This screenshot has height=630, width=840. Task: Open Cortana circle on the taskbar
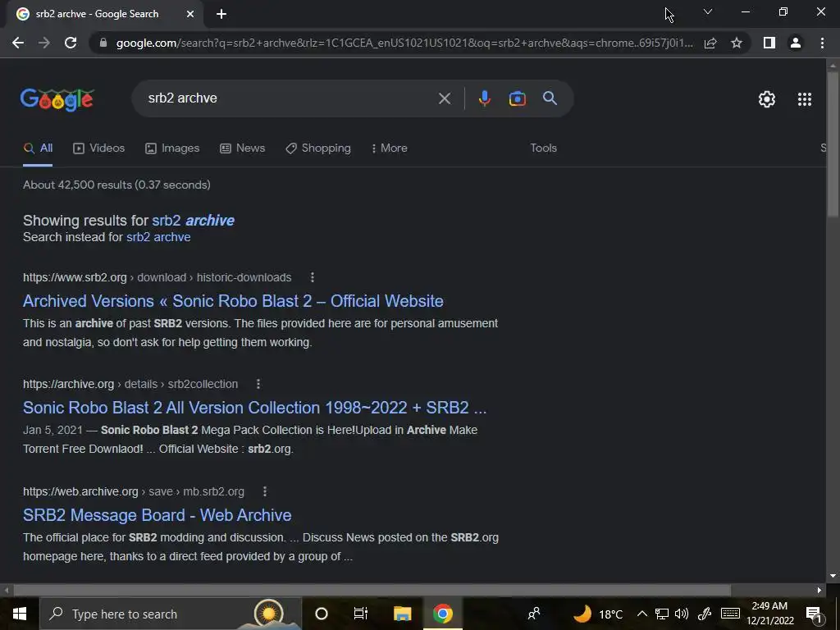pyautogui.click(x=322, y=614)
